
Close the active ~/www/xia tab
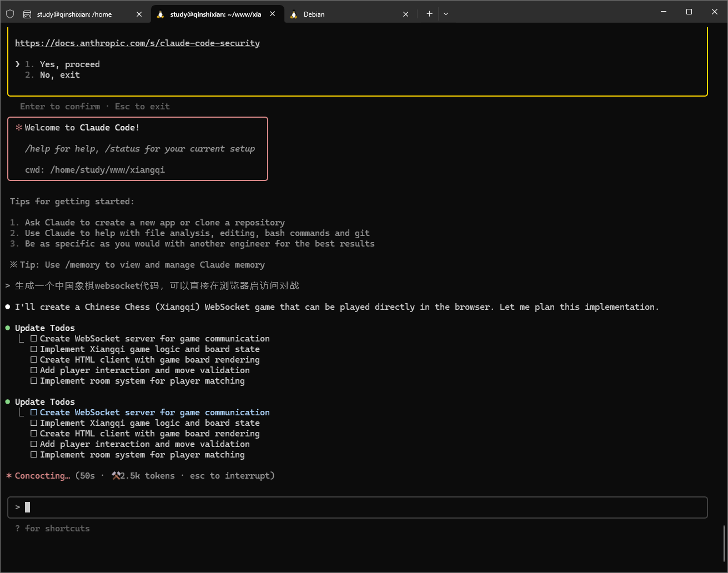tap(273, 14)
